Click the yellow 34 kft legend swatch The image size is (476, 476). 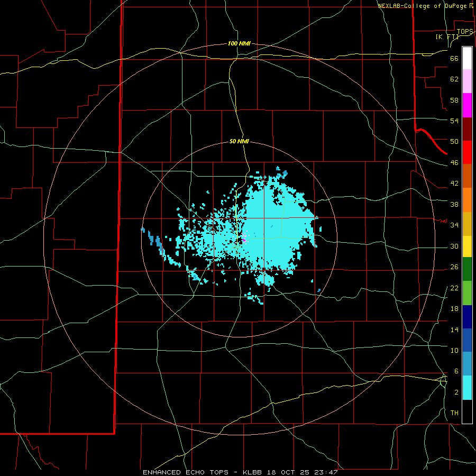467,246
